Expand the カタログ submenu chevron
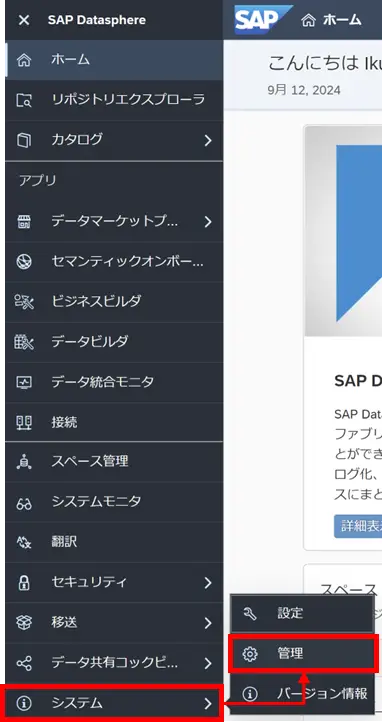The image size is (382, 722). click(x=208, y=140)
